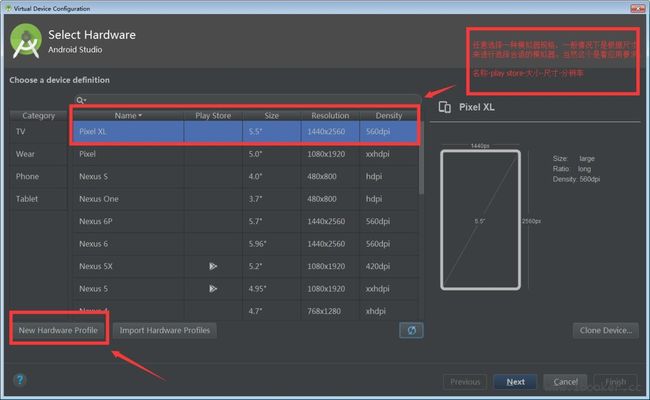The image size is (650, 400).
Task: Click the Size column header
Action: click(272, 116)
